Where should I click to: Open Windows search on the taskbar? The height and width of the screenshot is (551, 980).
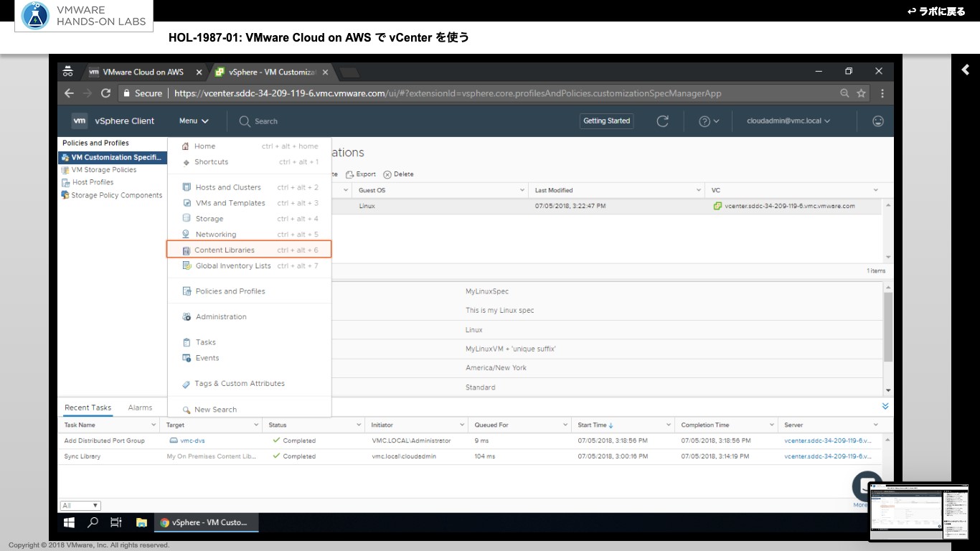tap(93, 522)
